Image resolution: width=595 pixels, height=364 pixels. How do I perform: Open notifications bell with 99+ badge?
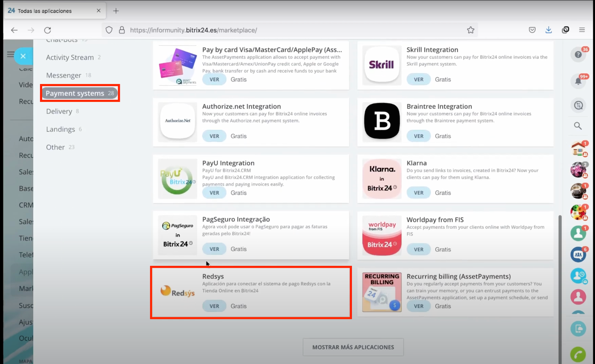(x=578, y=81)
